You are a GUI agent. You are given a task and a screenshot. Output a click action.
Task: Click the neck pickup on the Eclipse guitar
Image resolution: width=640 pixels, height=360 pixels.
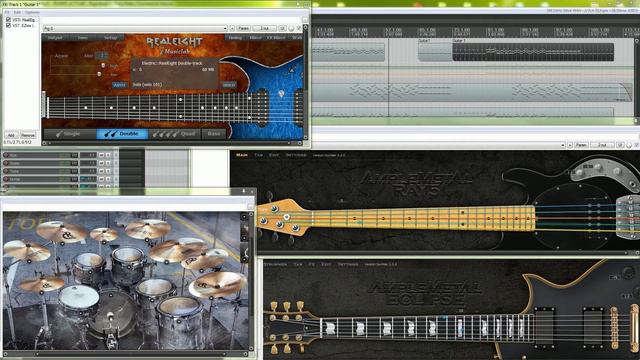pyautogui.click(x=544, y=327)
